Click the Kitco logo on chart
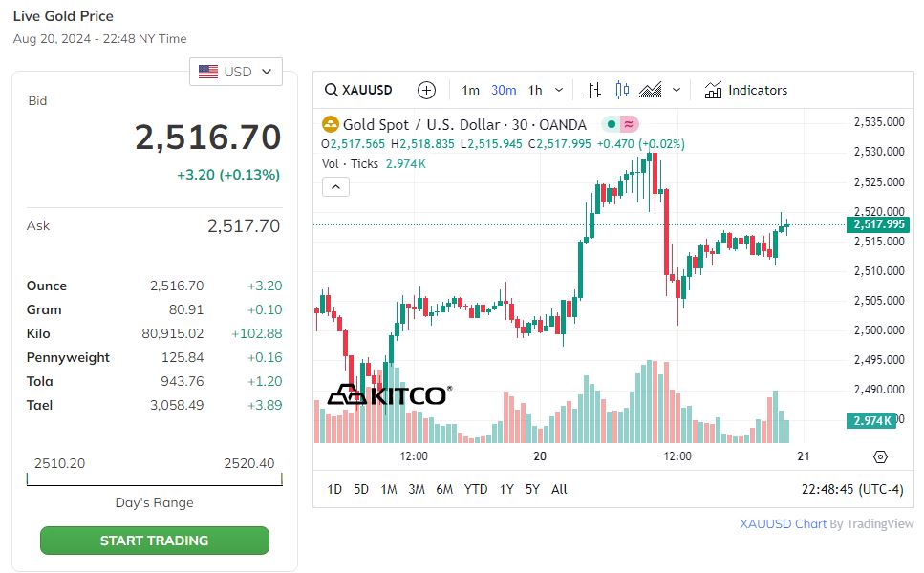This screenshot has width=924, height=573. pyautogui.click(x=386, y=394)
